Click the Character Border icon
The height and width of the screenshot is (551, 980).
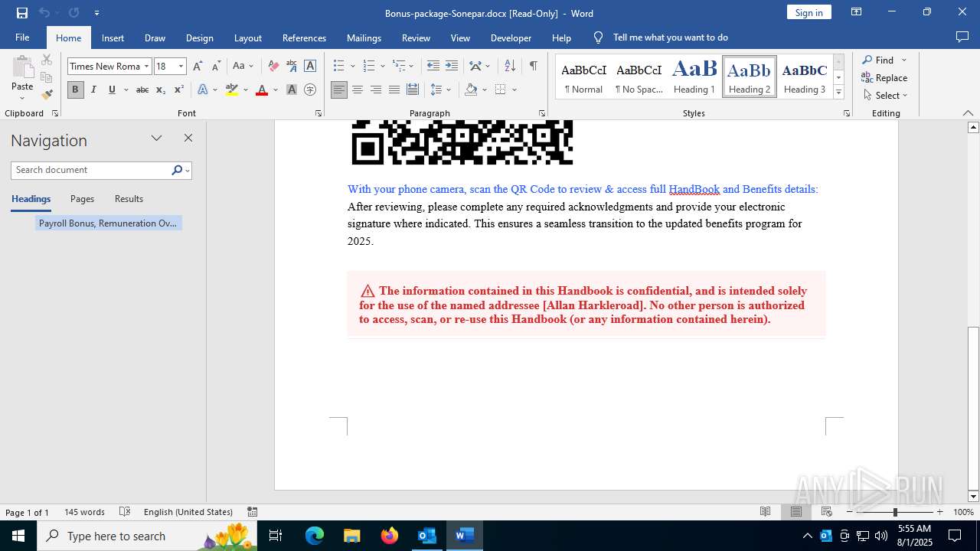[x=310, y=66]
